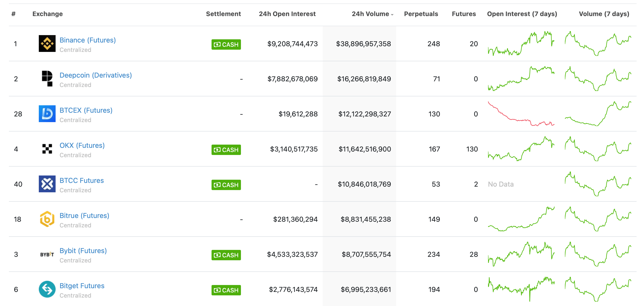This screenshot has height=306, width=644.
Task: Click Bybit 24h volume $8,707,555,754
Action: coord(366,255)
